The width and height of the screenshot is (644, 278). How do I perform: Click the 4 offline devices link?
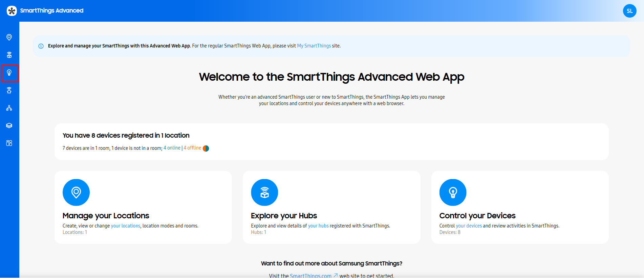pyautogui.click(x=192, y=148)
